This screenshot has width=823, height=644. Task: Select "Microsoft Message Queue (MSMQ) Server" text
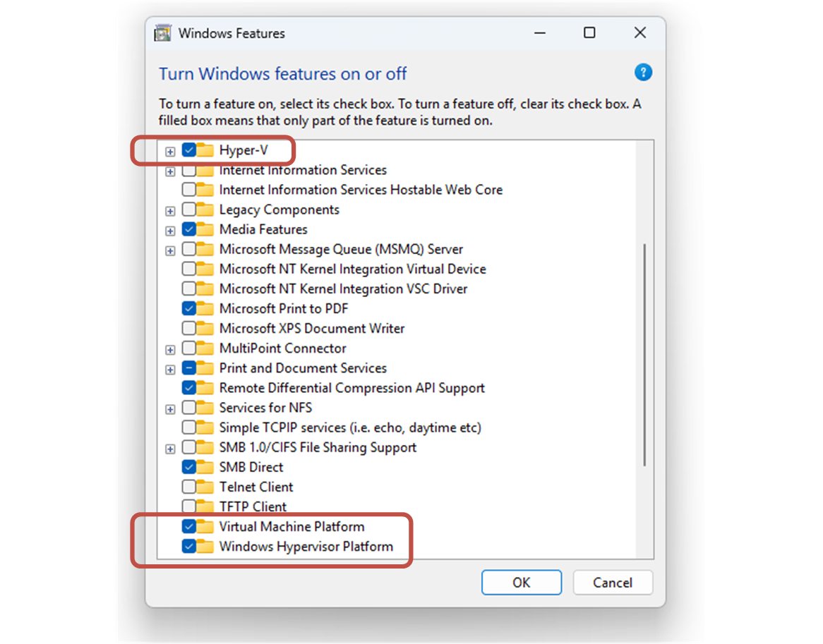tap(341, 249)
